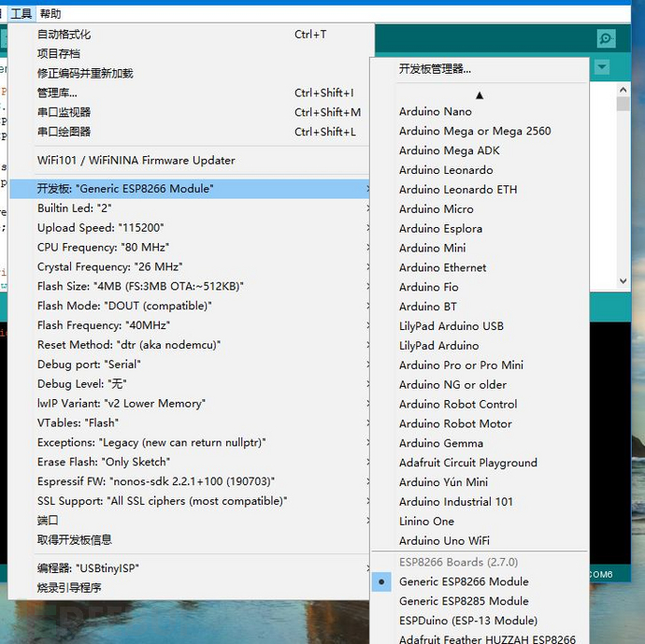Click the editor scrollbar up arrow
Screen dimensions: 645x644
pos(623,90)
